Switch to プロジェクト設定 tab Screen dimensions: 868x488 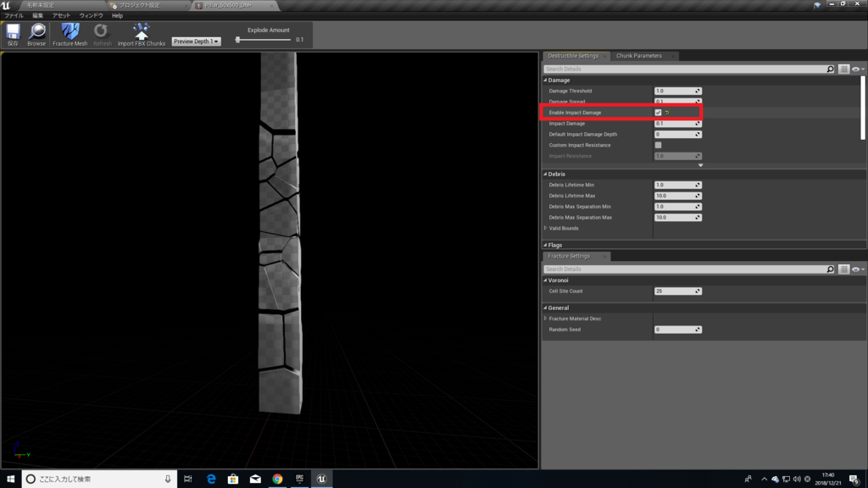(140, 5)
